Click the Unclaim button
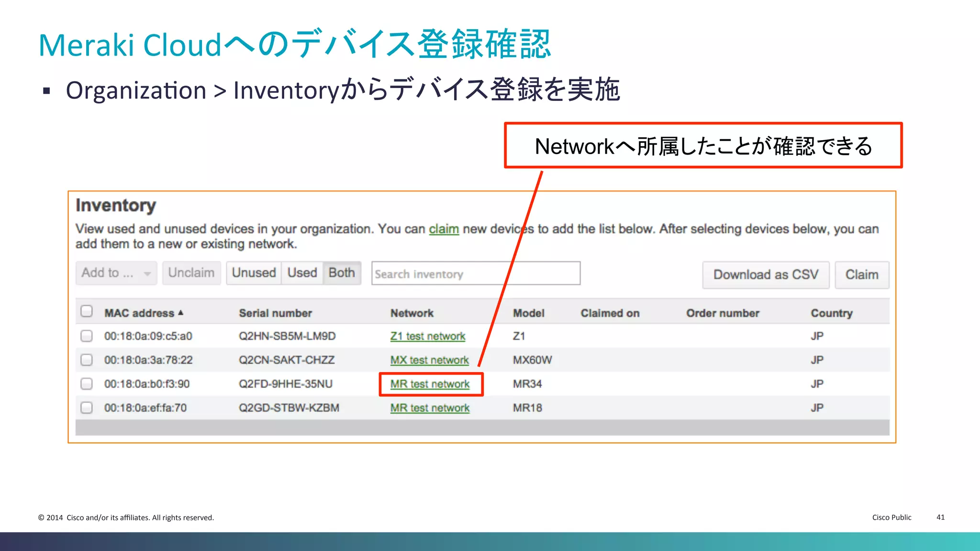The height and width of the screenshot is (551, 980). [x=191, y=273]
